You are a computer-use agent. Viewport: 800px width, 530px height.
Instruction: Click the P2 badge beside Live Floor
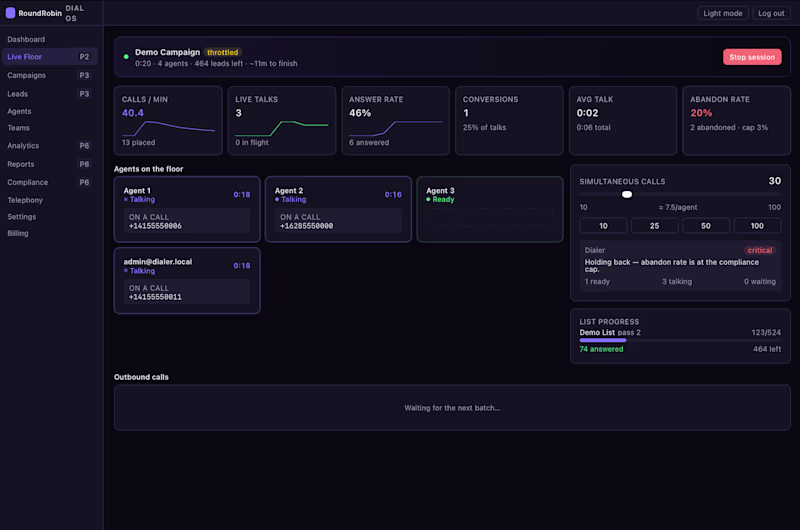[84, 57]
